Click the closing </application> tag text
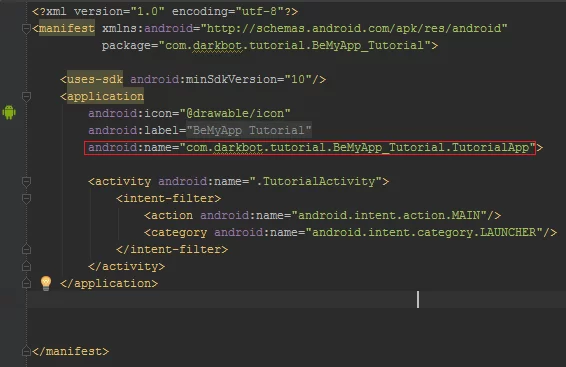 click(109, 283)
